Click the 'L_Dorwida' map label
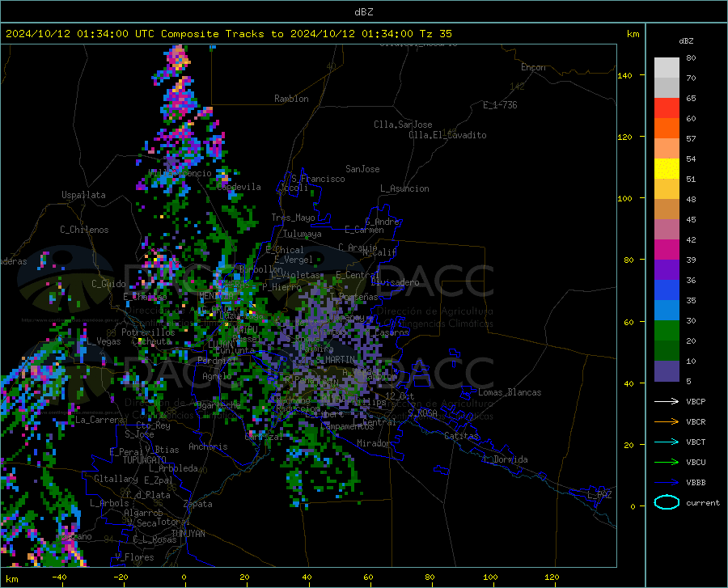Viewport: 728px width, 588px height. tap(505, 459)
